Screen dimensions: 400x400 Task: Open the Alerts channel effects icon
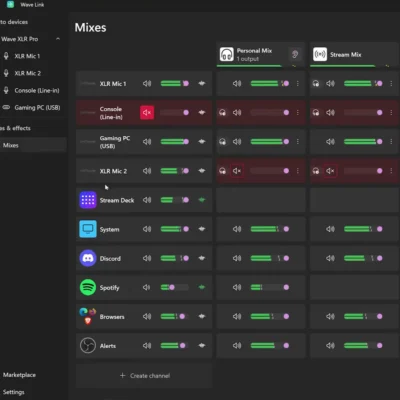[202, 346]
